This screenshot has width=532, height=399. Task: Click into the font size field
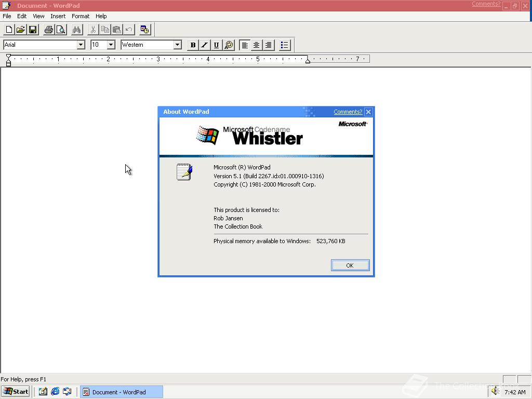click(x=99, y=45)
